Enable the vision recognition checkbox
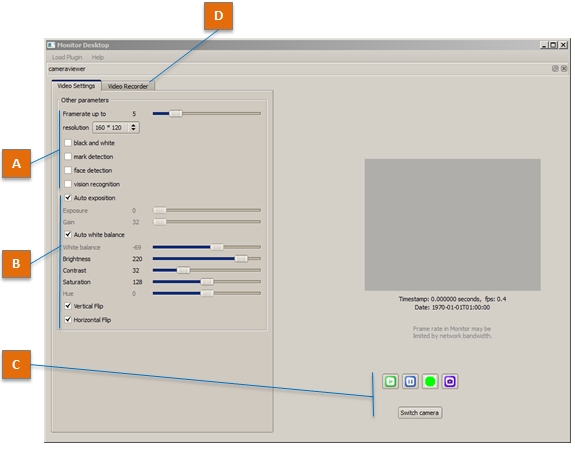This screenshot has height=451, width=575. click(x=68, y=184)
